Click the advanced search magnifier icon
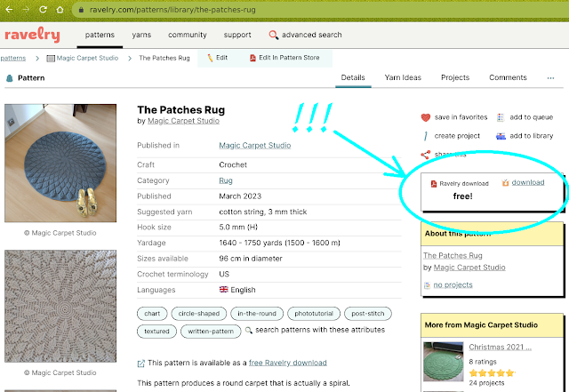 [274, 35]
